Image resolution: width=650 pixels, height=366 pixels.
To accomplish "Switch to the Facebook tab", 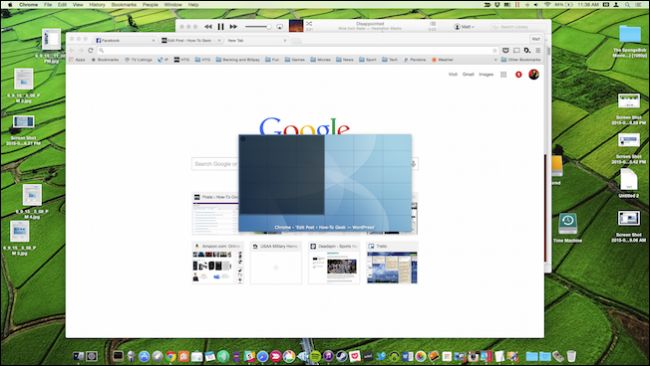I will coord(124,40).
